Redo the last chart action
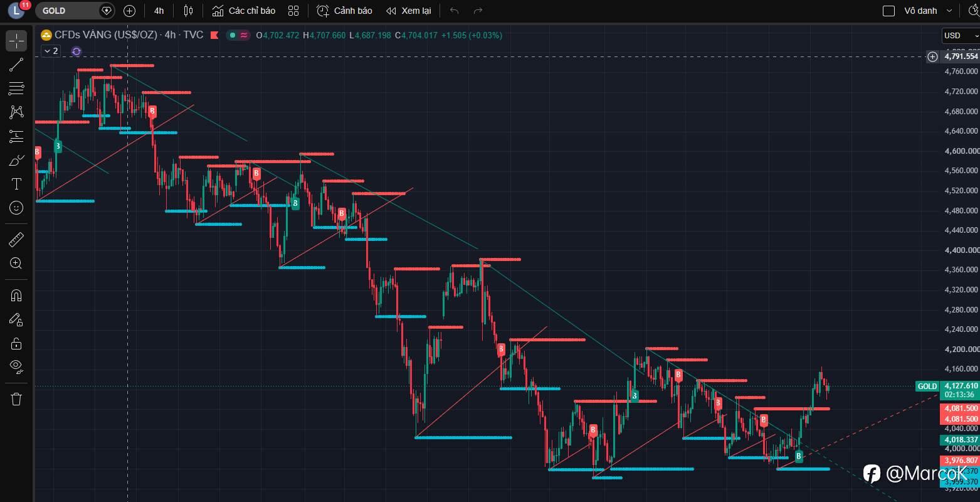Viewport: 980px width, 502px height. click(x=478, y=11)
